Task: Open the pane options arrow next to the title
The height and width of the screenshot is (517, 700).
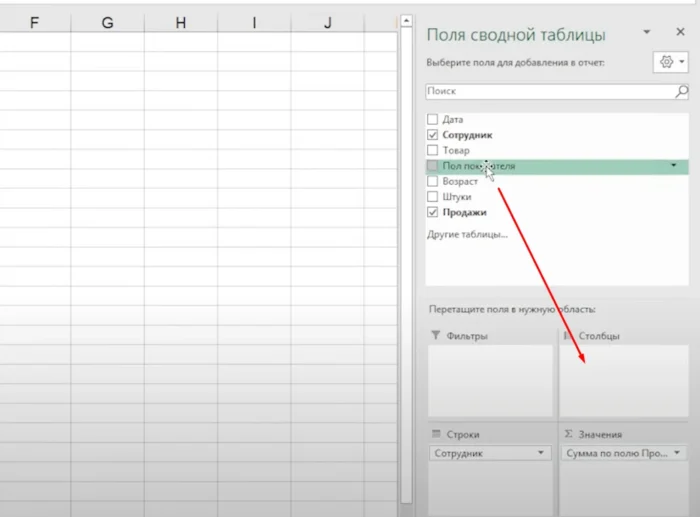Action: point(647,33)
